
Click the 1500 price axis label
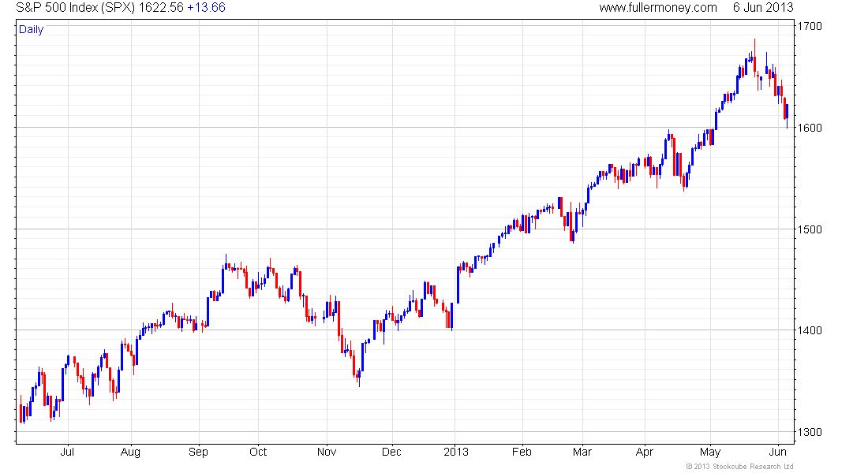pos(810,229)
